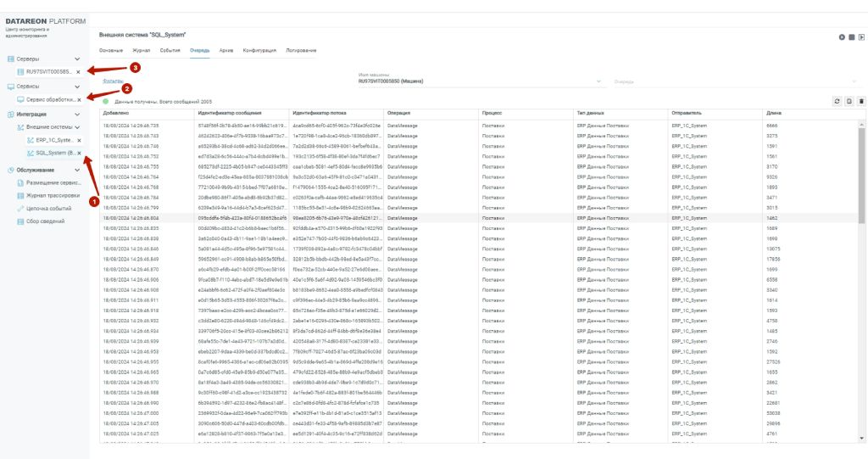Screen dimensions: 868x459
Task: Click the Журнал трассировки icon
Action: [x=20, y=195]
